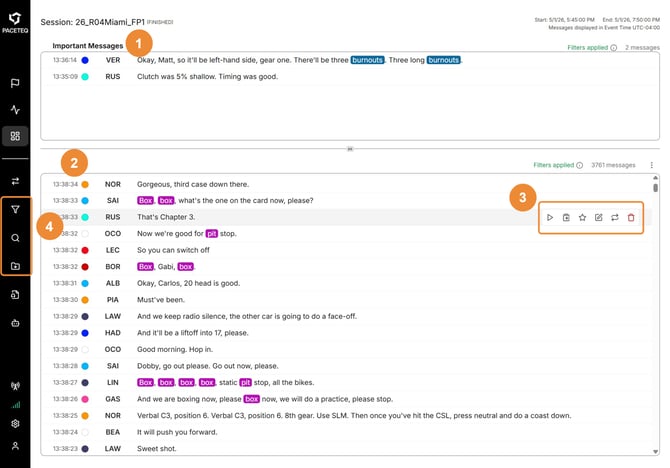Select LAW radio silence face-off message
This screenshot has height=468, width=670.
pyautogui.click(x=347, y=316)
